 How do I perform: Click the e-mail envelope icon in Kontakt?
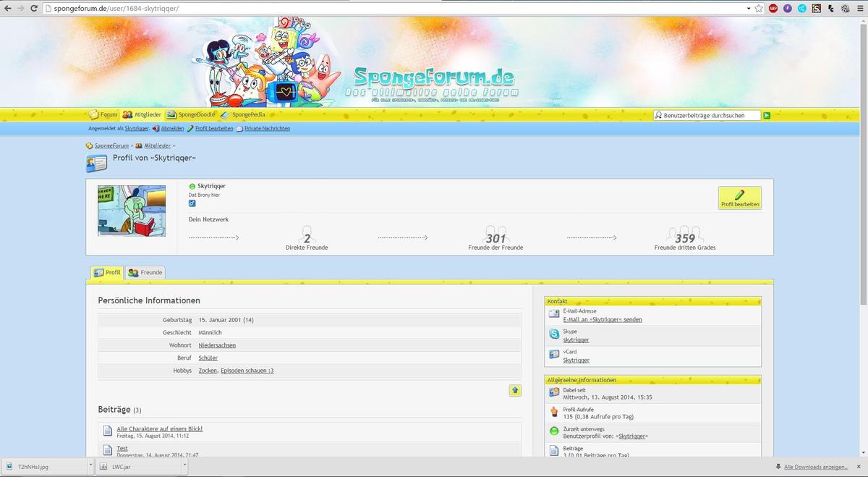point(554,313)
